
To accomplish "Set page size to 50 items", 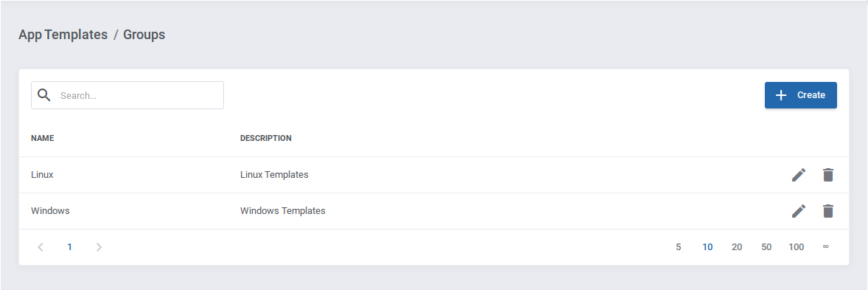I will coord(766,247).
